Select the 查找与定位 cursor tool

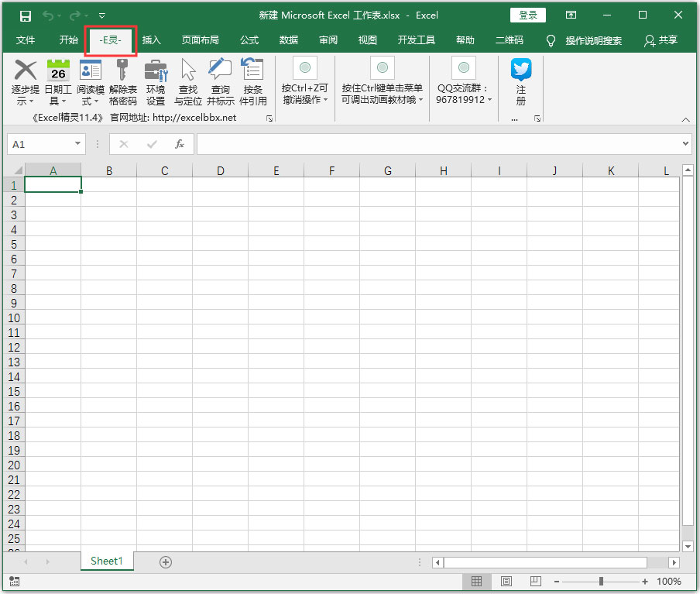pos(188,70)
